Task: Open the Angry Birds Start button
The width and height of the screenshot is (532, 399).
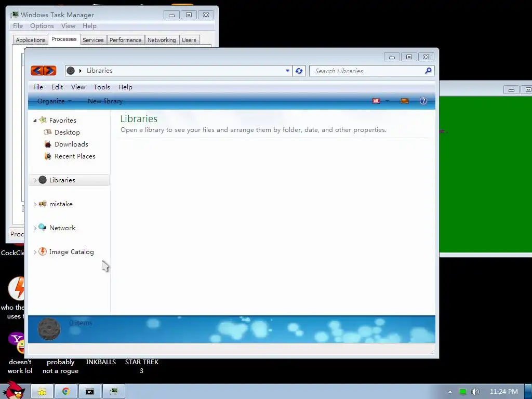Action: tap(14, 391)
